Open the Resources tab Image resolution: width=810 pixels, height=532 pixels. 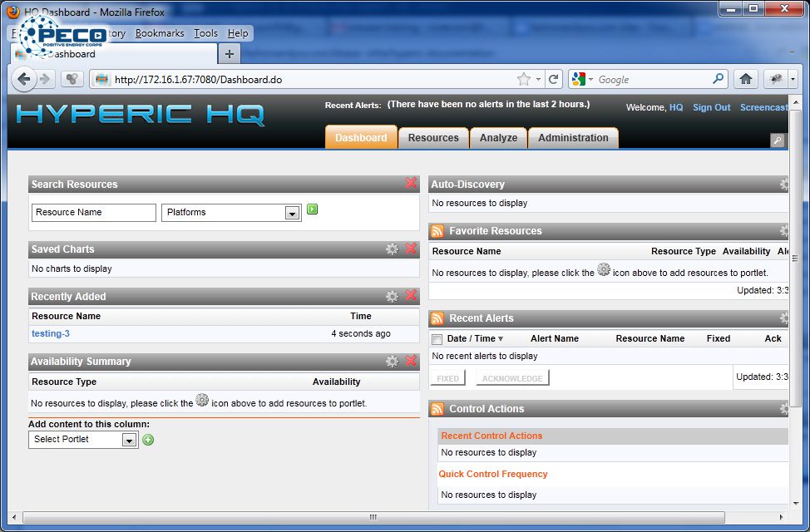pos(433,138)
